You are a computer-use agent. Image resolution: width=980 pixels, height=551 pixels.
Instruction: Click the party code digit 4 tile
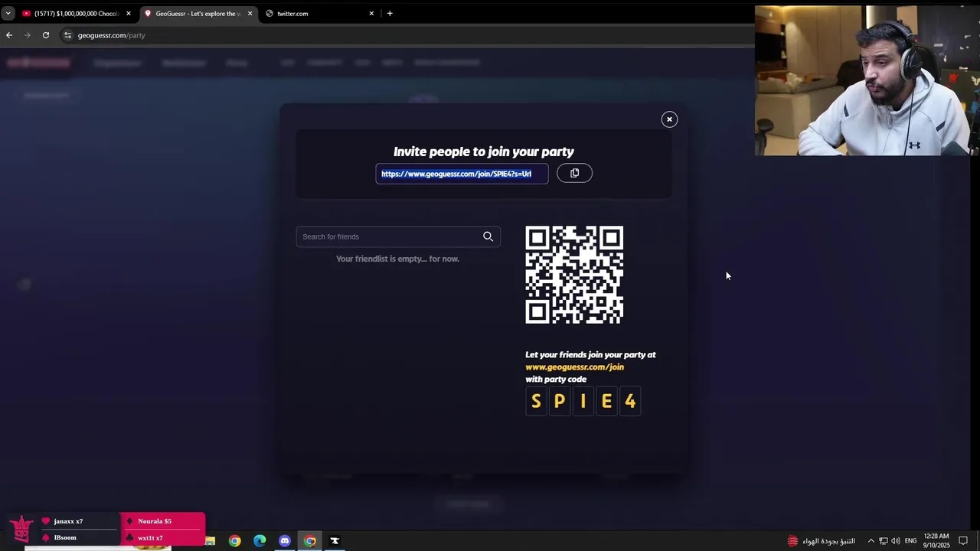[630, 401]
